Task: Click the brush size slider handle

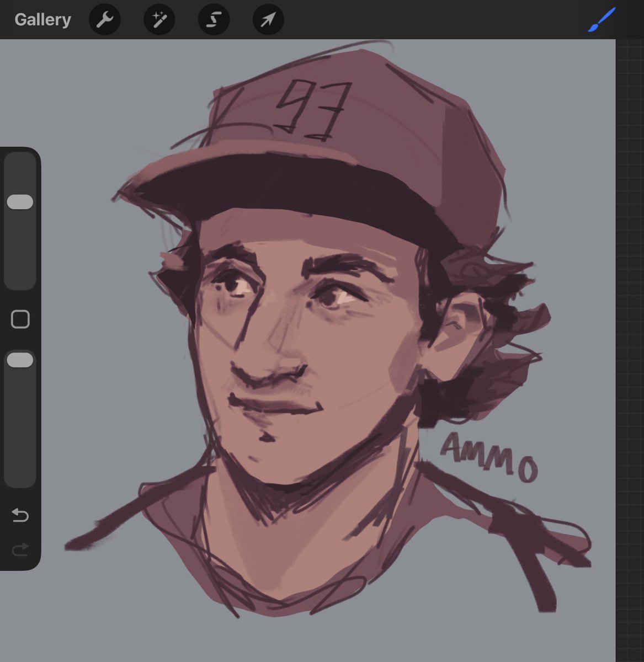Action: [20, 201]
